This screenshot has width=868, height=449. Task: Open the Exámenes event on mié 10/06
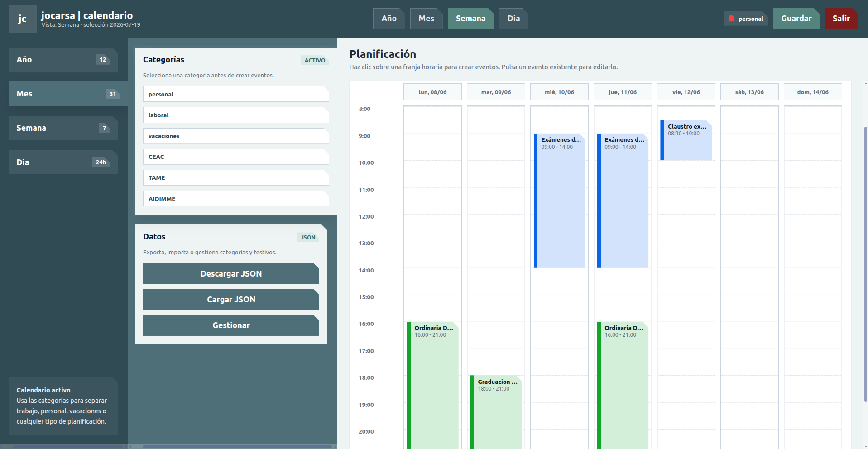click(560, 201)
